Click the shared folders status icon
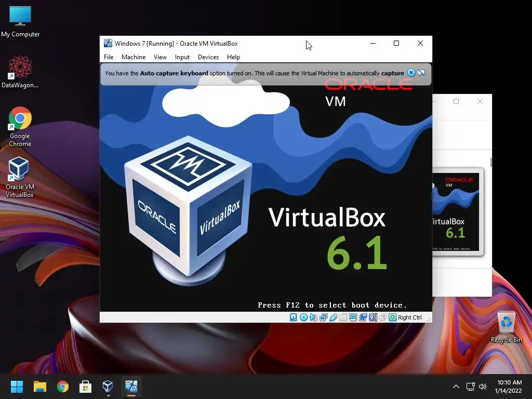 click(x=343, y=317)
